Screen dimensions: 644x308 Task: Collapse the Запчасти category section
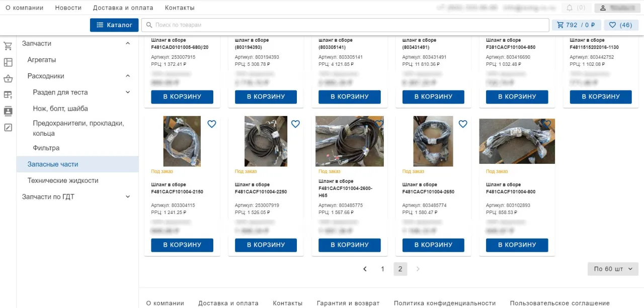tap(128, 44)
